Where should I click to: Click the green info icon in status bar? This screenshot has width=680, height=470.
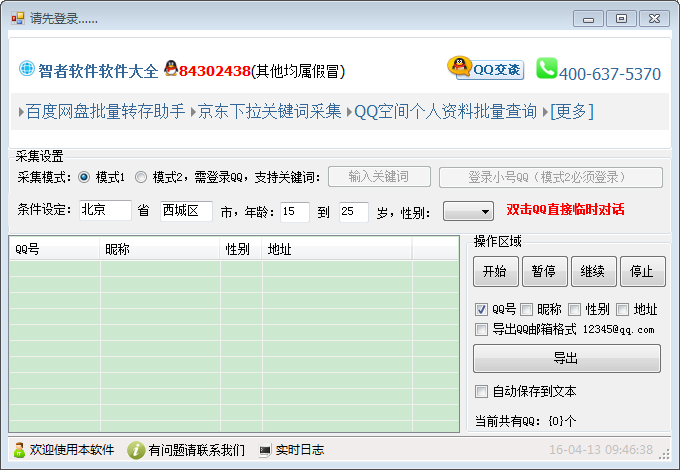coord(136,450)
